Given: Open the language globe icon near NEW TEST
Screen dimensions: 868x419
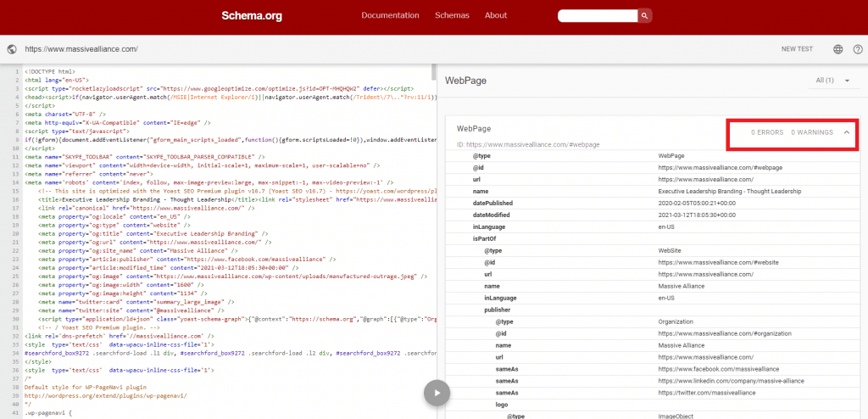Looking at the screenshot, I should 838,49.
